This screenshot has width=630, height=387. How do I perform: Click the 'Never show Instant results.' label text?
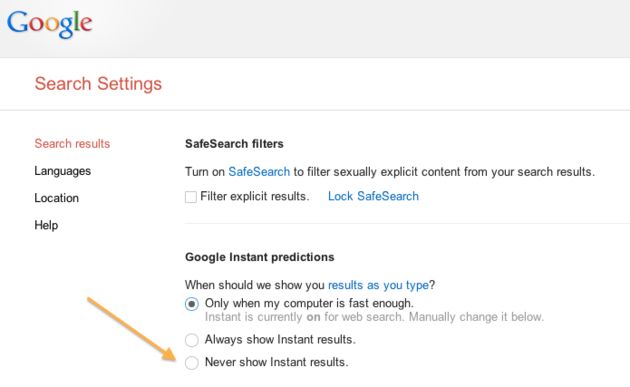[x=276, y=362]
